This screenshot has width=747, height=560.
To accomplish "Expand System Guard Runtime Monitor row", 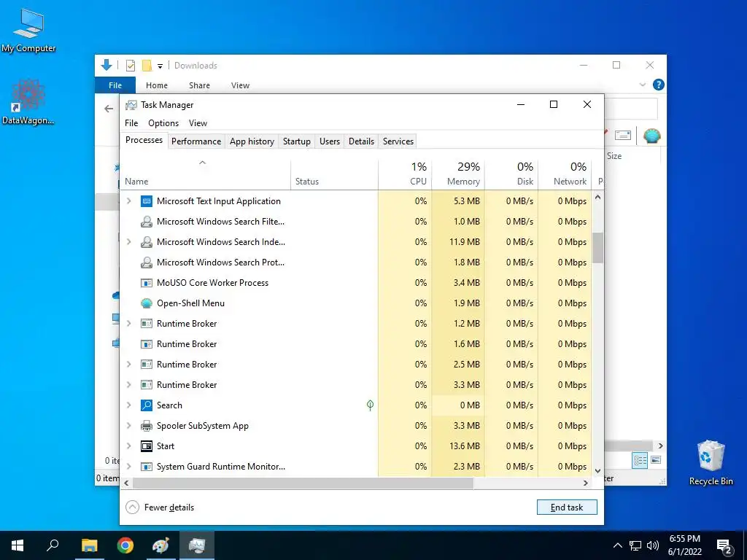I will [128, 467].
